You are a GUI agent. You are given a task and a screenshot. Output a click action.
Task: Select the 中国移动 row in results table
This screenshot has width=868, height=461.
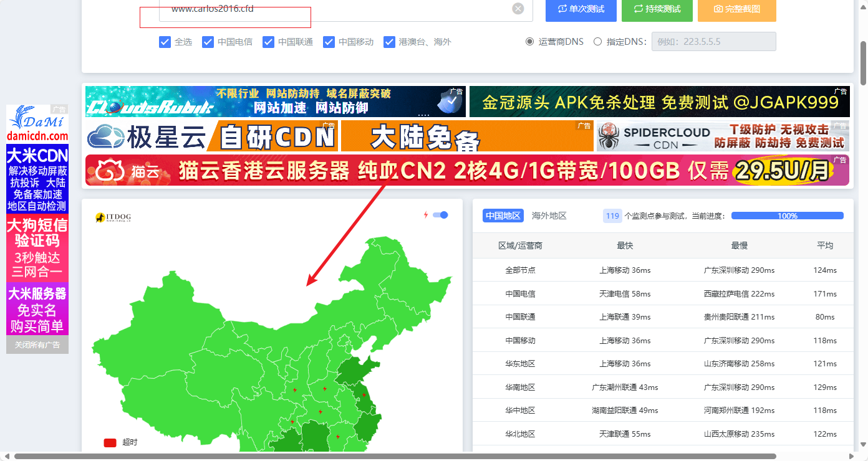(x=663, y=341)
